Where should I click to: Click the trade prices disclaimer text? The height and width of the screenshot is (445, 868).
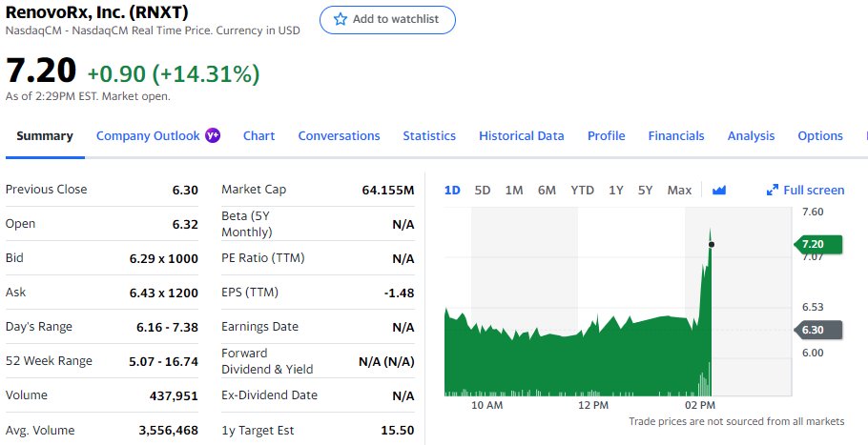pos(736,422)
